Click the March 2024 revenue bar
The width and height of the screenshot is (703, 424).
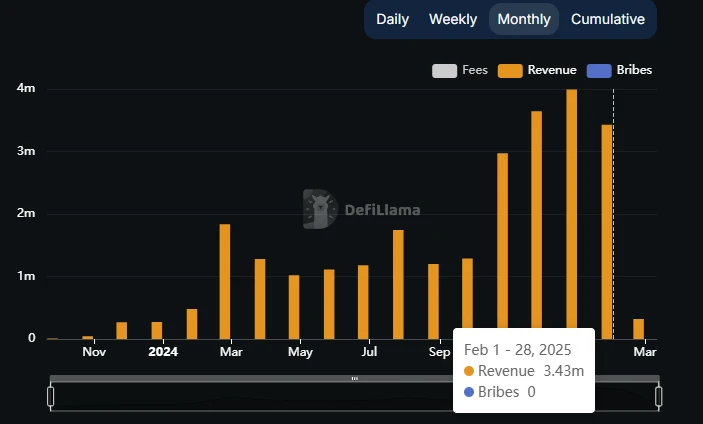point(225,281)
